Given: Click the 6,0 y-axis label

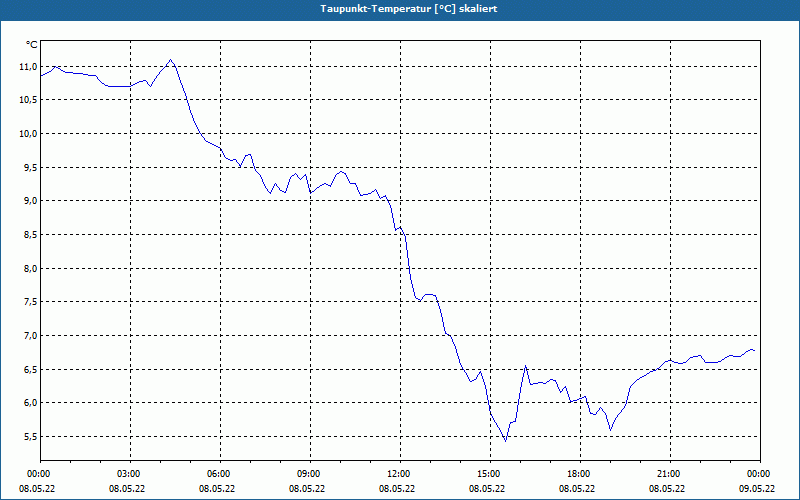Looking at the screenshot, I should click(30, 403).
